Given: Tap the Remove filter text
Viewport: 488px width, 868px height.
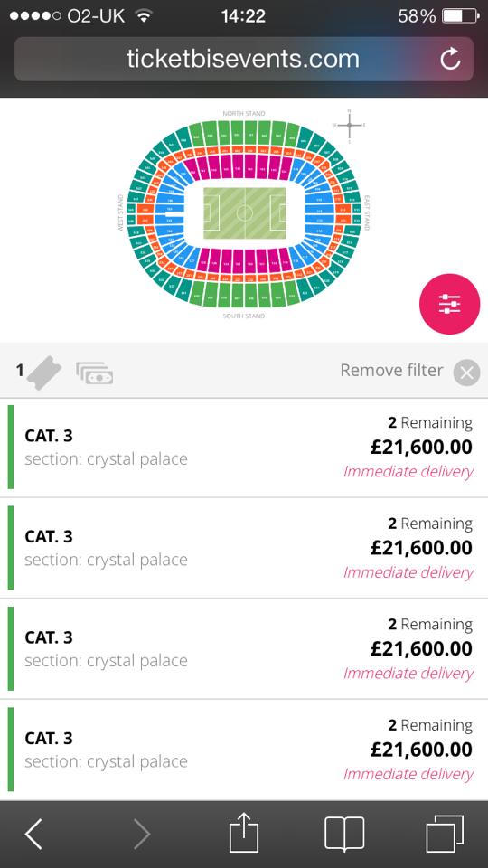Looking at the screenshot, I should click(391, 371).
